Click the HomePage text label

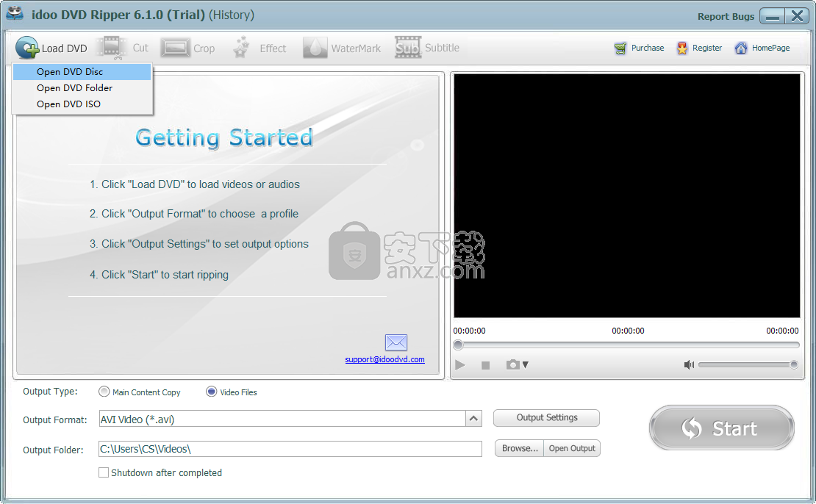pyautogui.click(x=770, y=48)
